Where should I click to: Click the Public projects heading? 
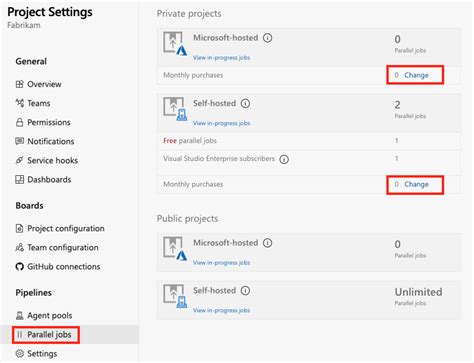coord(187,219)
